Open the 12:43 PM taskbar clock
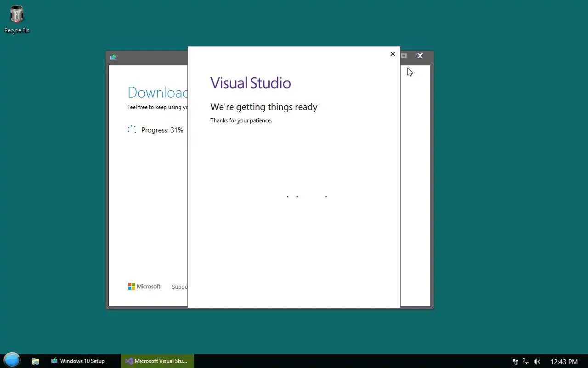This screenshot has height=368, width=588. (x=564, y=362)
